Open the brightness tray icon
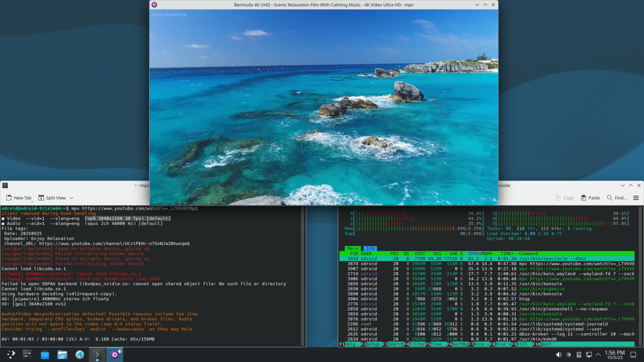Screen dimensions: 644x362 569,354
